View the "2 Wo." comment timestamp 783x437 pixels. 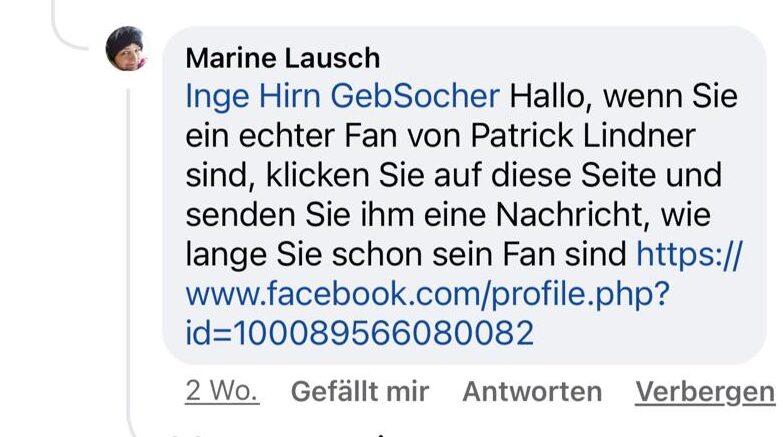point(222,391)
